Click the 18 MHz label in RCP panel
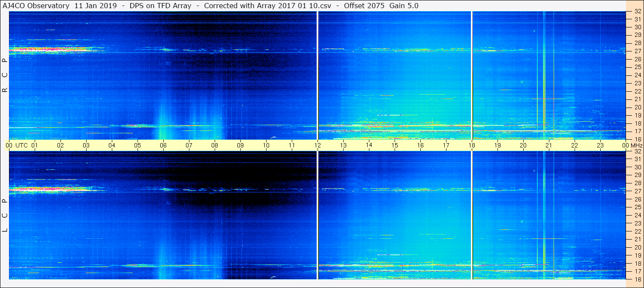644x288 pixels. click(637, 123)
